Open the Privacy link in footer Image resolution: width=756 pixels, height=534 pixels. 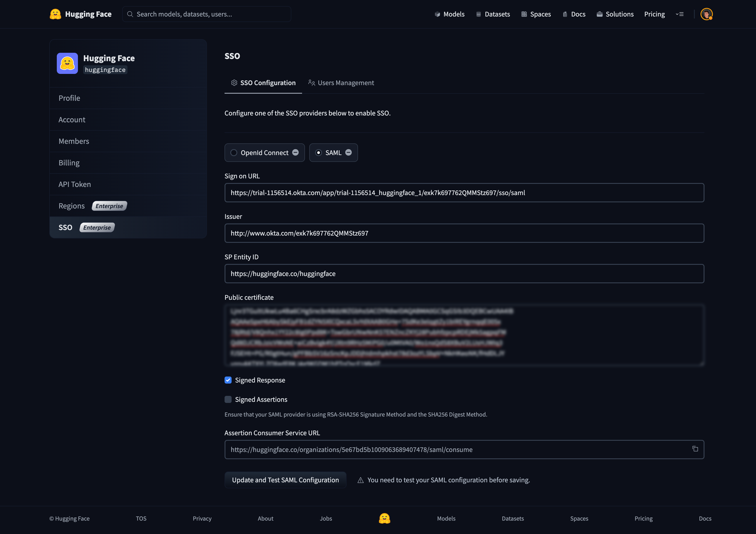(x=202, y=519)
